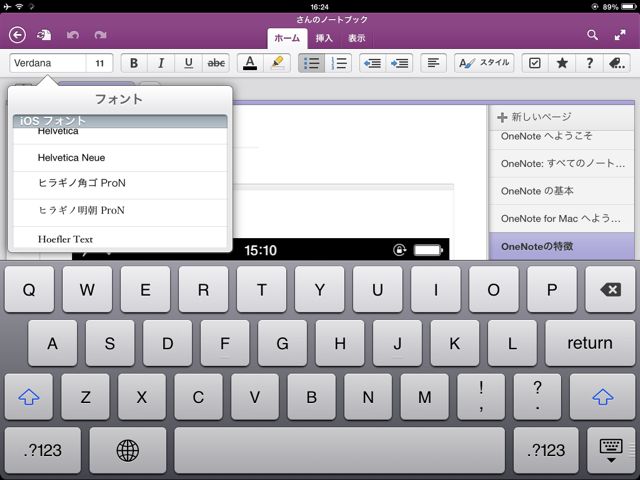
Task: Tap the left .?123 key
Action: pos(43,450)
